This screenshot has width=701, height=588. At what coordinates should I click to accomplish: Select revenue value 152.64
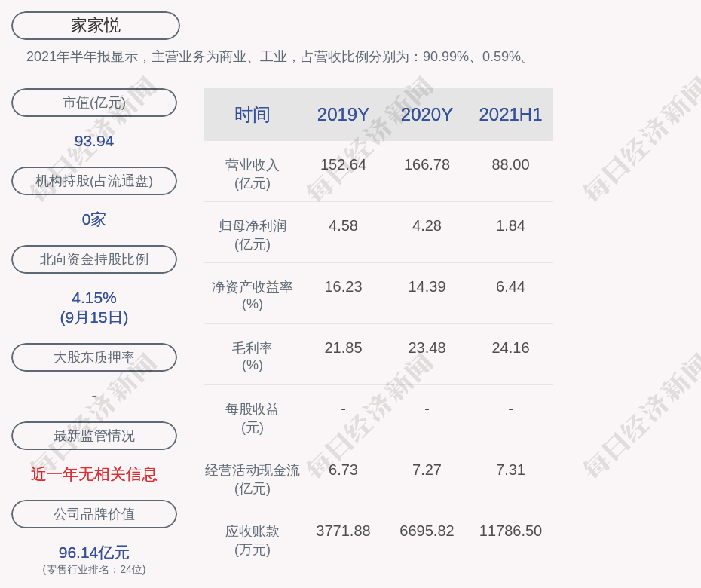[344, 164]
